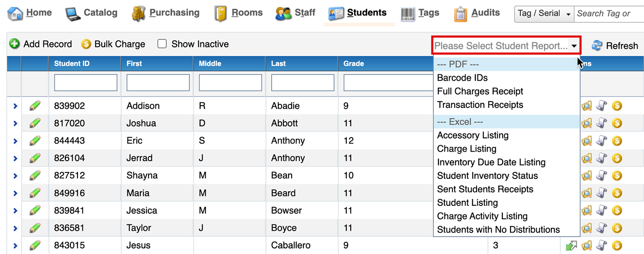Click the pencil edit icon for Addison Abadie

coord(35,106)
